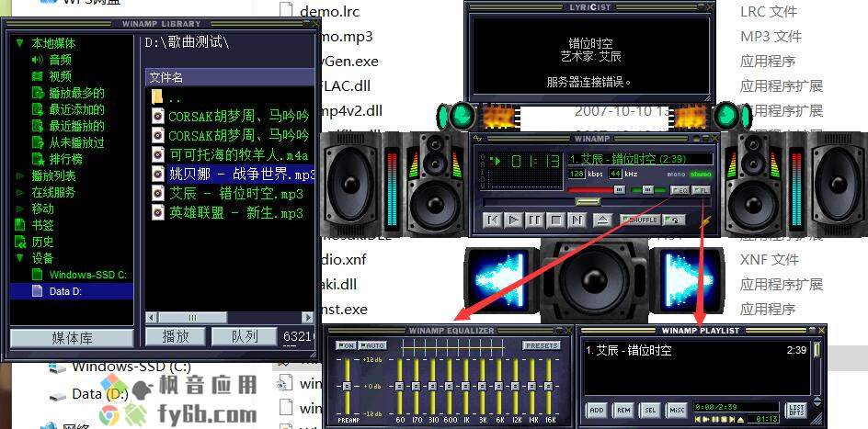Image resolution: width=868 pixels, height=429 pixels.
Task: Toggle equalizer ON button
Action: tap(346, 345)
